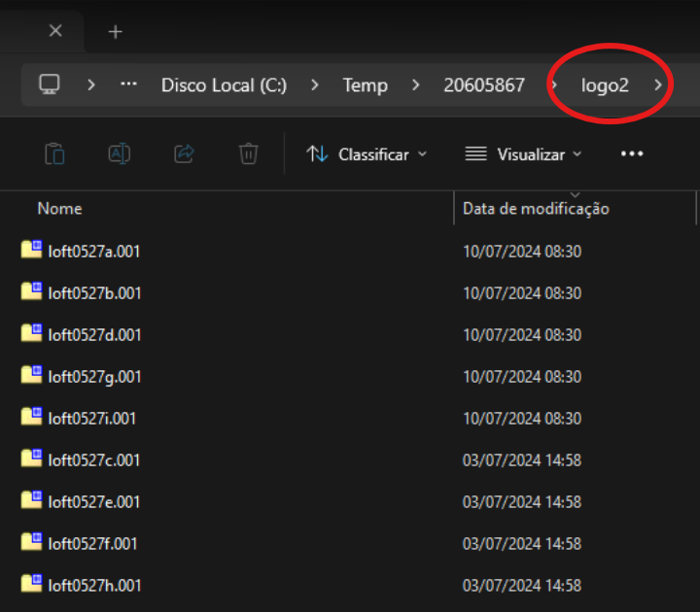Click the modified date of loft0527i.001
The height and width of the screenshot is (612, 700).
coord(522,419)
